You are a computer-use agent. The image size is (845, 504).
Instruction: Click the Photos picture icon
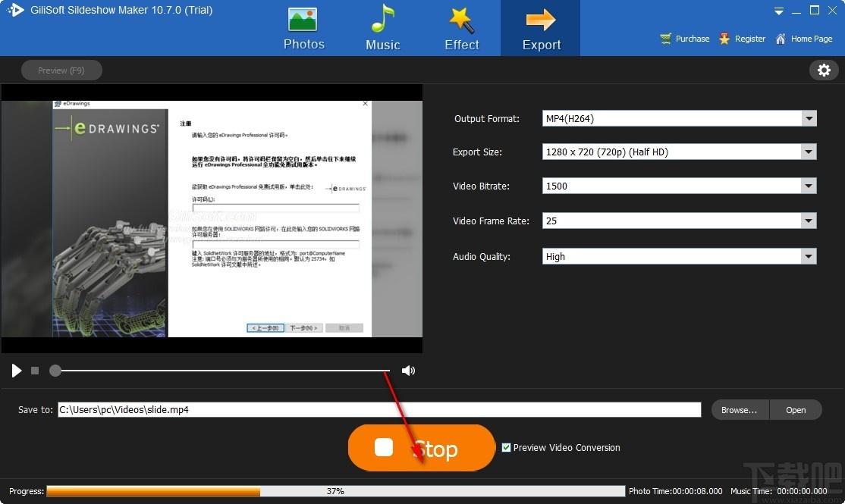(x=303, y=20)
